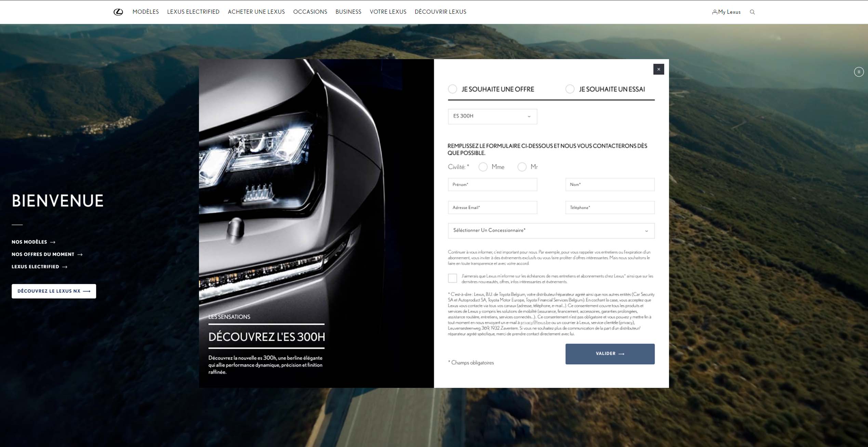Expand the ES 300H model dropdown
Screen dimensions: 868x447
pos(492,116)
